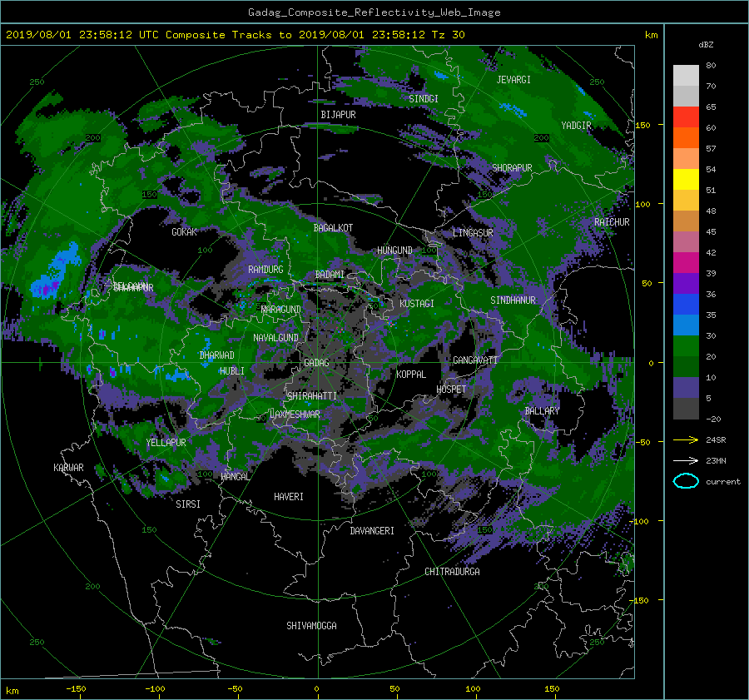Click the yellow 24SR arrow legend icon

coord(686,439)
